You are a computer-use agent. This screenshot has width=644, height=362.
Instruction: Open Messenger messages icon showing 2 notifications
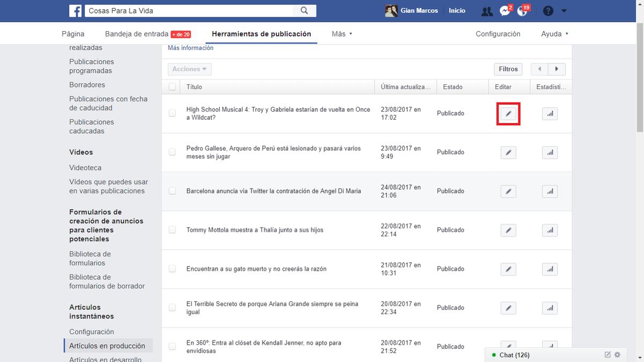tap(503, 10)
